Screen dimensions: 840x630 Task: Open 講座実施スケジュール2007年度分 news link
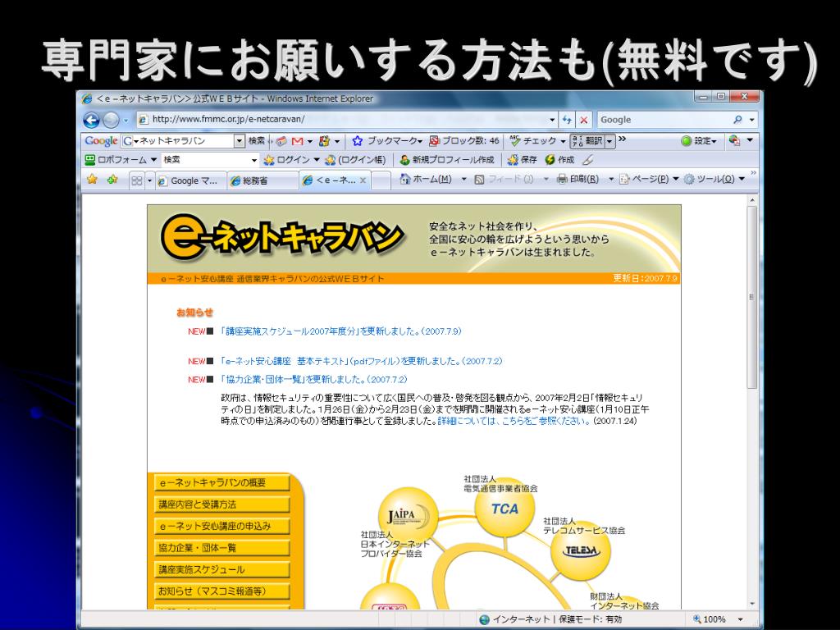click(x=340, y=331)
